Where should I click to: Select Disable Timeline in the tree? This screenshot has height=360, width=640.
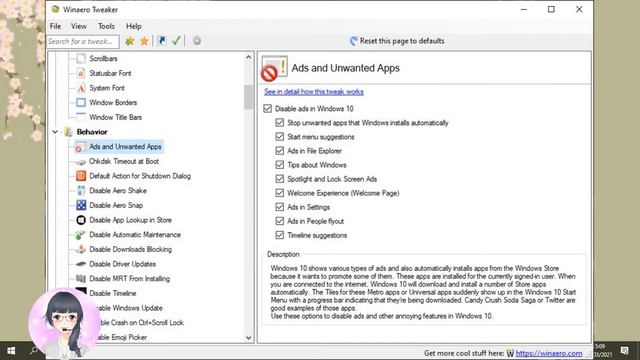tap(113, 293)
